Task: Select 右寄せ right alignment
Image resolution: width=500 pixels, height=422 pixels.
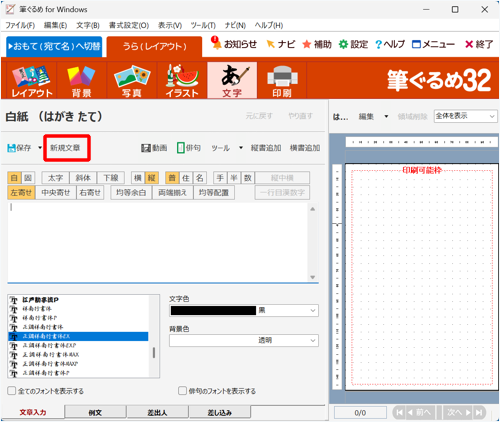Action: click(x=90, y=193)
